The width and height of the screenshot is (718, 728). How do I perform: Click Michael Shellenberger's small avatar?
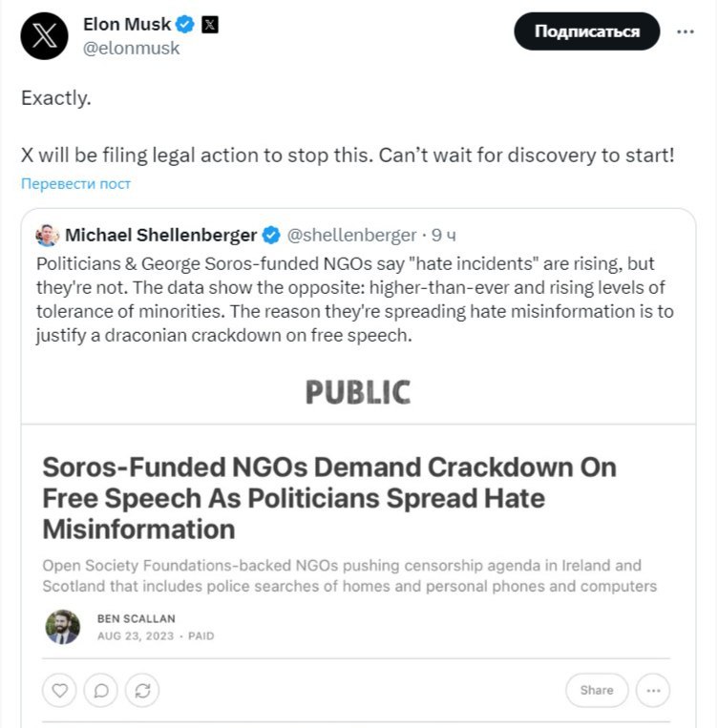tap(47, 235)
